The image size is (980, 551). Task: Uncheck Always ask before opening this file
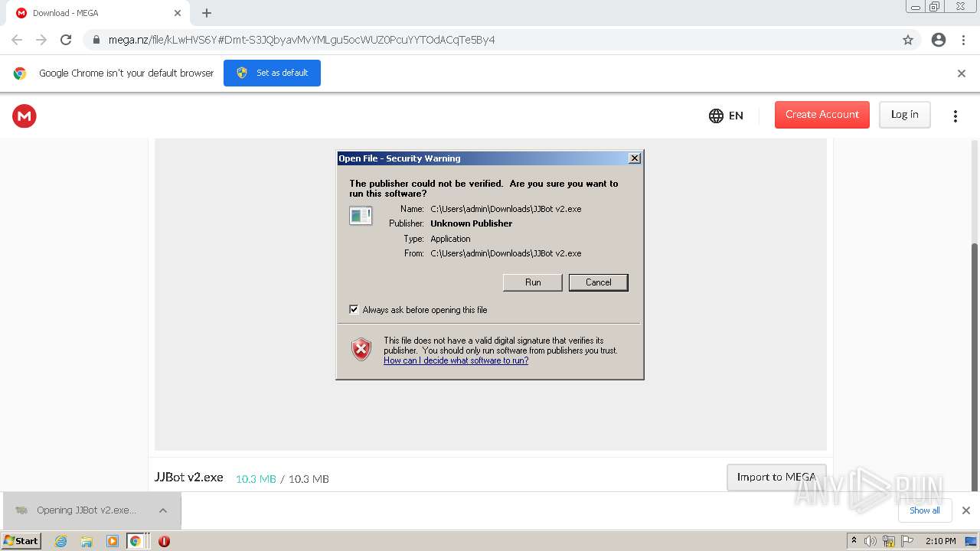tap(354, 310)
